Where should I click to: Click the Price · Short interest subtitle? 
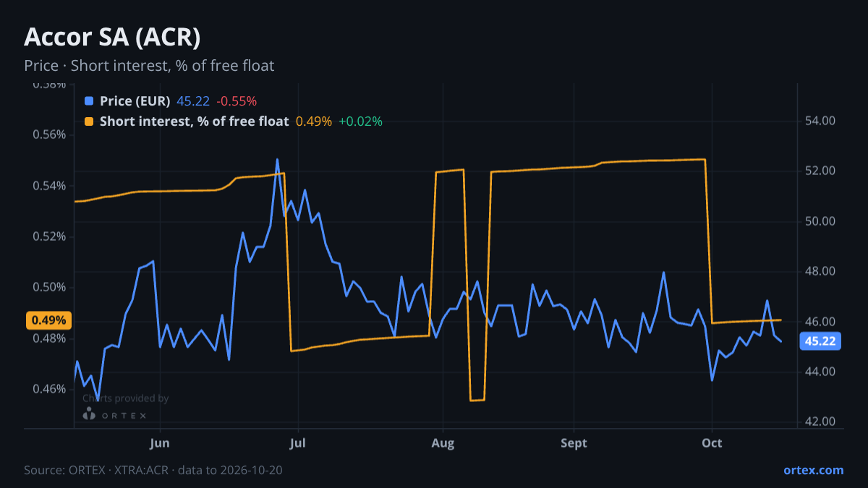coord(149,66)
